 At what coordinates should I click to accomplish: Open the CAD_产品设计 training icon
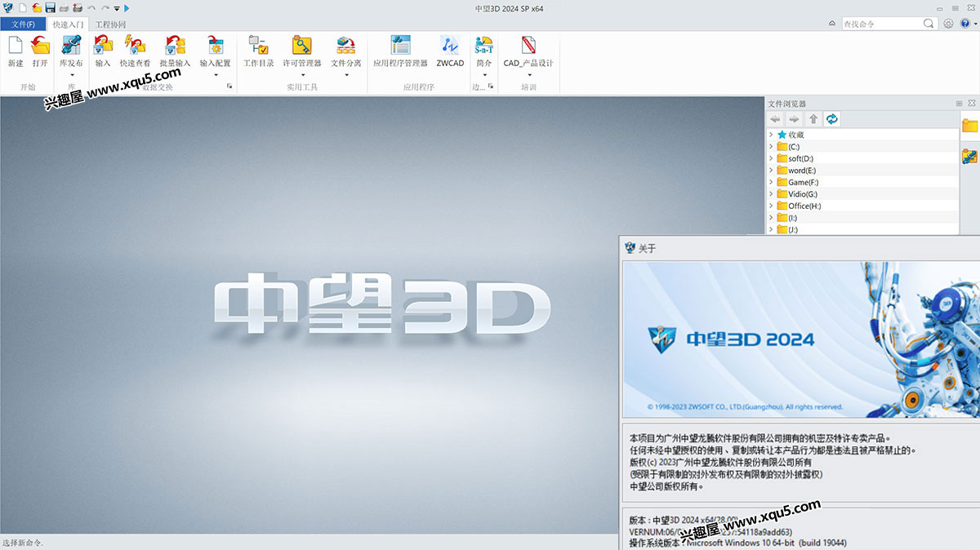(528, 46)
